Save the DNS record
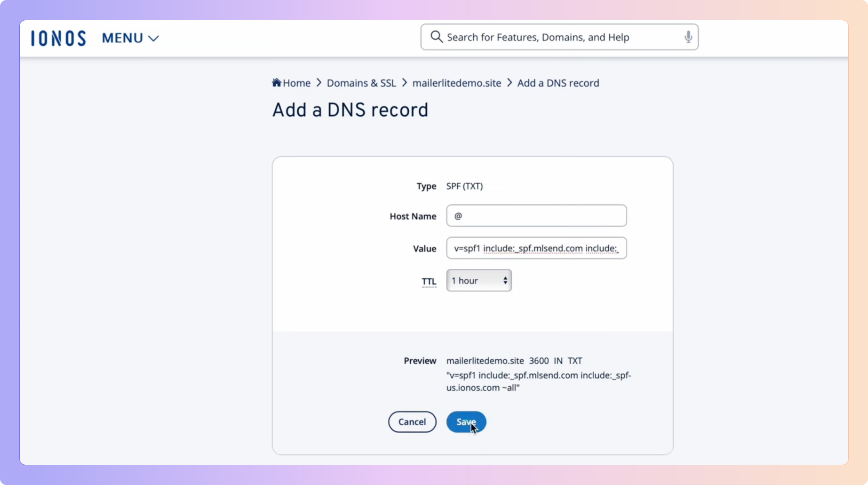The image size is (868, 485). 466,422
